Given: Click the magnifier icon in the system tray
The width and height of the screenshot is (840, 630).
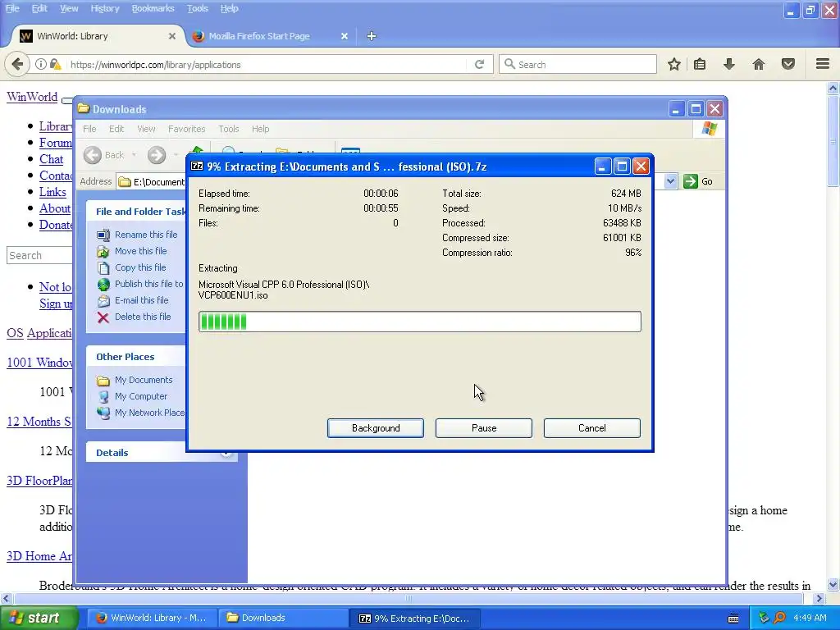Looking at the screenshot, I should tap(779, 618).
